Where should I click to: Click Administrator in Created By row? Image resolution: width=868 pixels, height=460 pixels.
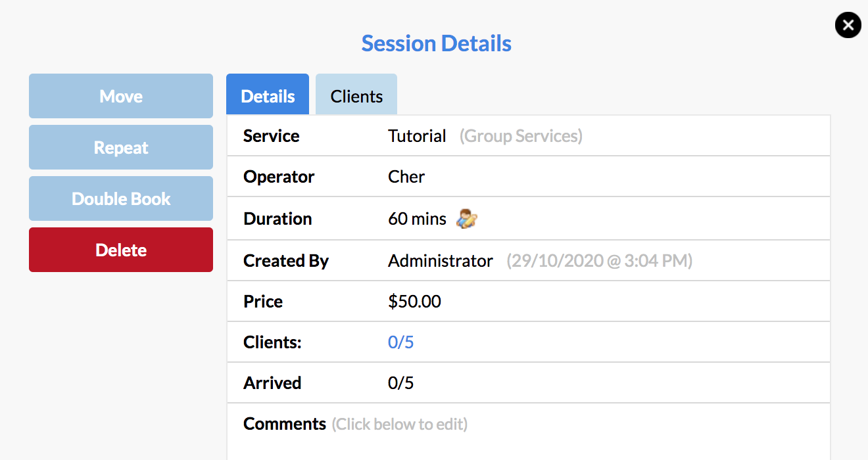click(441, 261)
